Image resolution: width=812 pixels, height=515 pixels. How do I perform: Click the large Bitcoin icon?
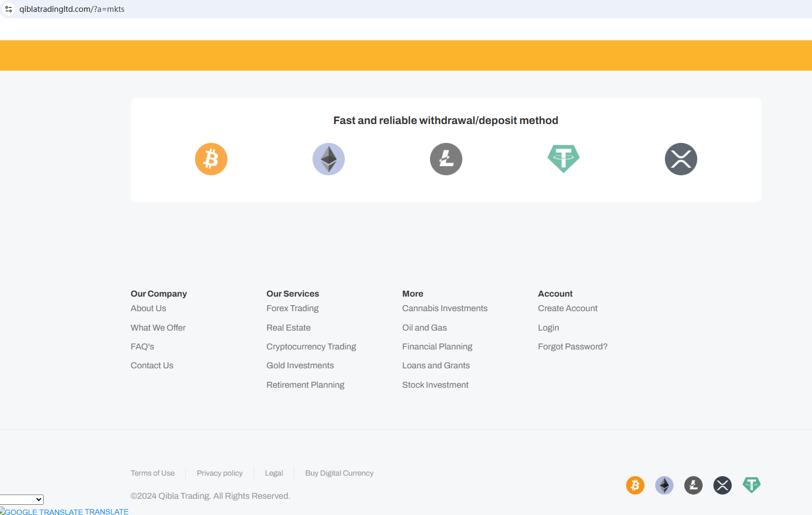[x=211, y=159]
